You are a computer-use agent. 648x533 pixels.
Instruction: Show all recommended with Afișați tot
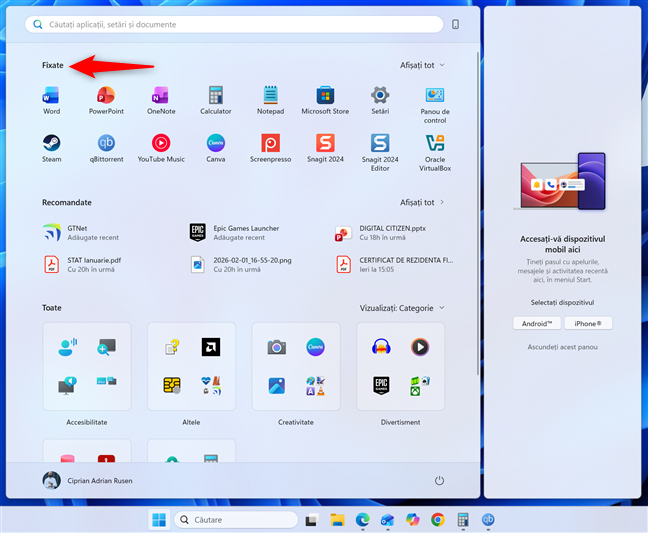point(422,202)
